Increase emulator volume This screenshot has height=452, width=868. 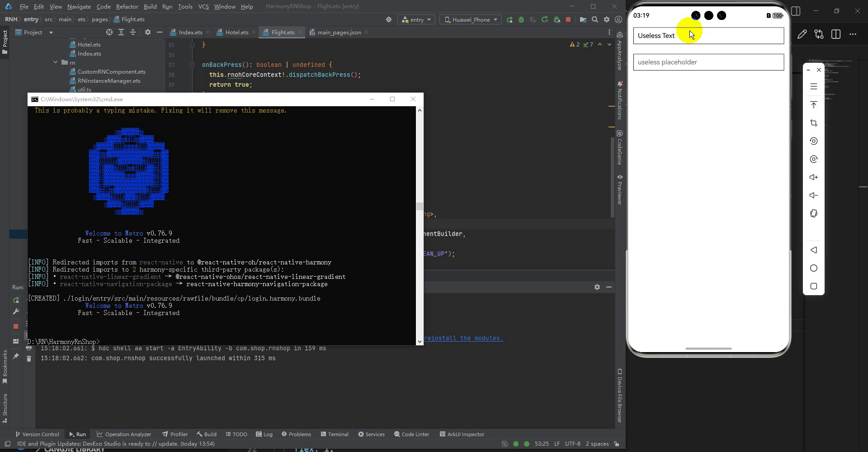(x=814, y=177)
